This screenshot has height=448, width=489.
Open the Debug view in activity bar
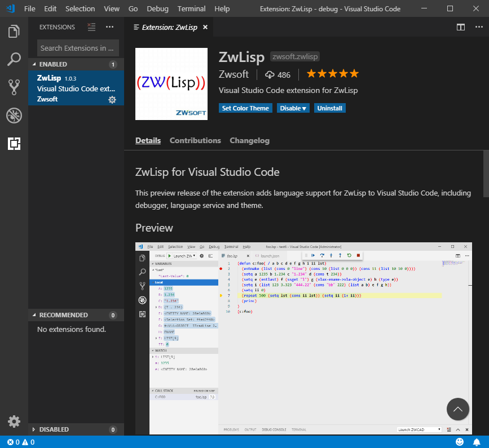[x=14, y=116]
